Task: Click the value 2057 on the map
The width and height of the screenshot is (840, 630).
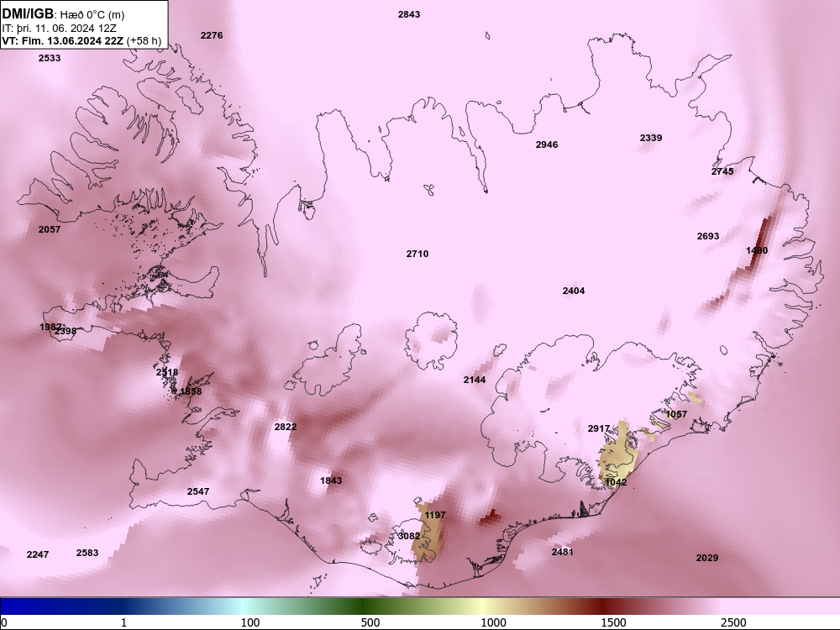Action: tap(50, 229)
